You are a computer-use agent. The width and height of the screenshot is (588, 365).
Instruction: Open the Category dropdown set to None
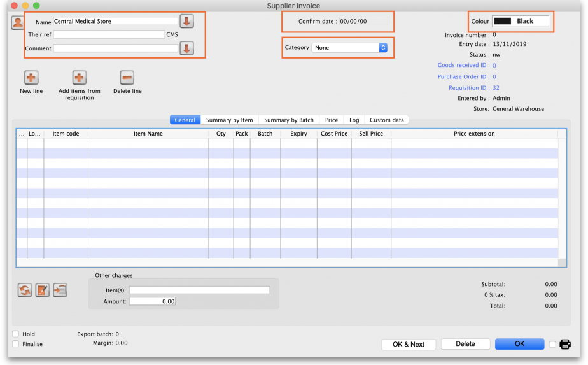(x=349, y=48)
